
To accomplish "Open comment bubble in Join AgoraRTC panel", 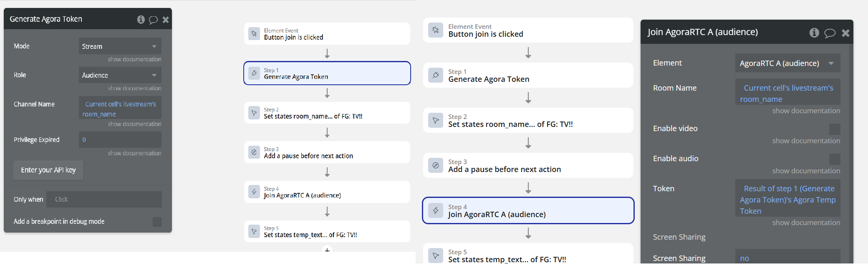I will coord(830,33).
